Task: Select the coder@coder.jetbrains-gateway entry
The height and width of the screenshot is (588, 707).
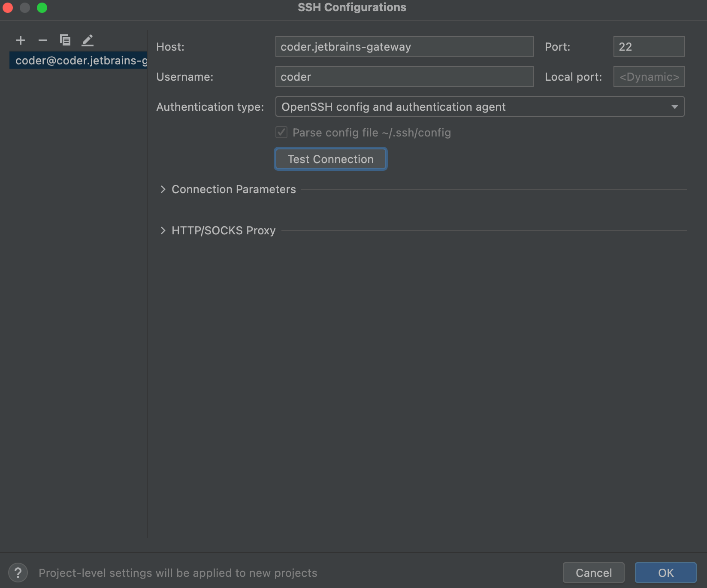Action: point(77,60)
